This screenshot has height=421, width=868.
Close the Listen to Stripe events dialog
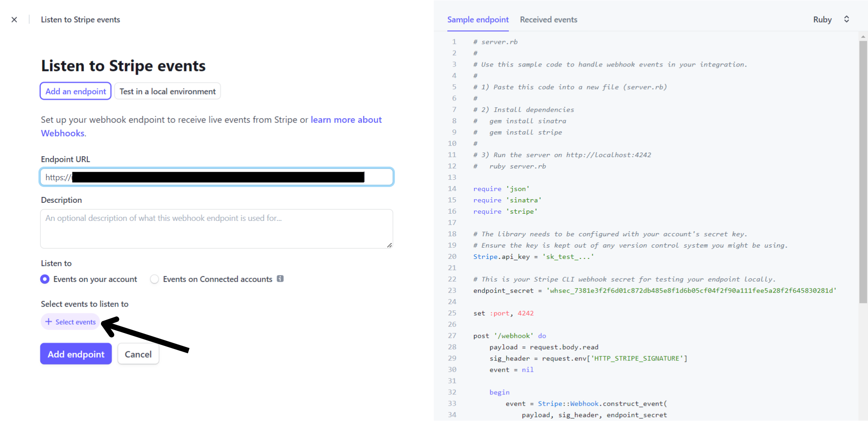[x=14, y=19]
